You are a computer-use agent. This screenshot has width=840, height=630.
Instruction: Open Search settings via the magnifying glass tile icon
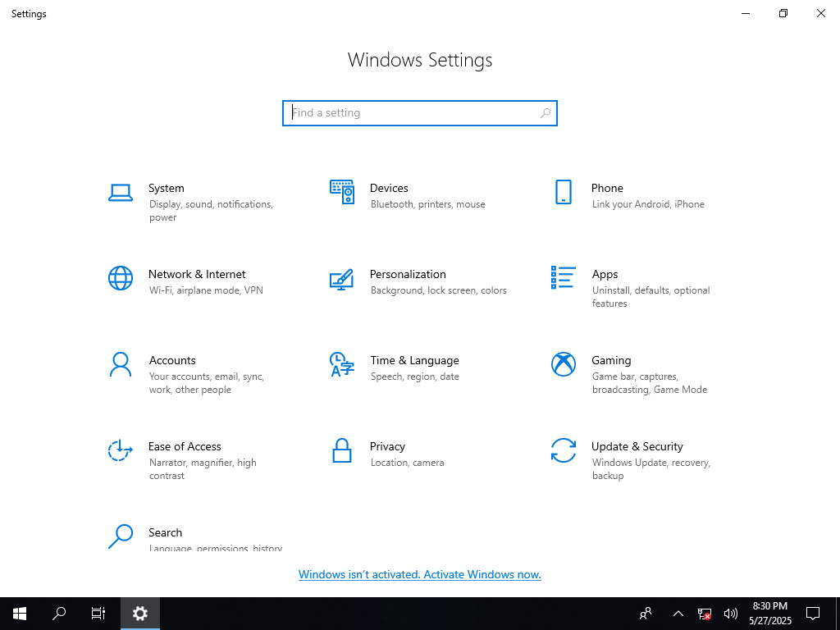click(121, 536)
